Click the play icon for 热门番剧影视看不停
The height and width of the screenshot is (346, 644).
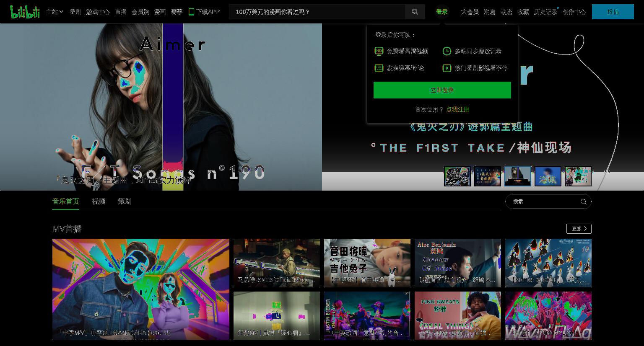[447, 68]
